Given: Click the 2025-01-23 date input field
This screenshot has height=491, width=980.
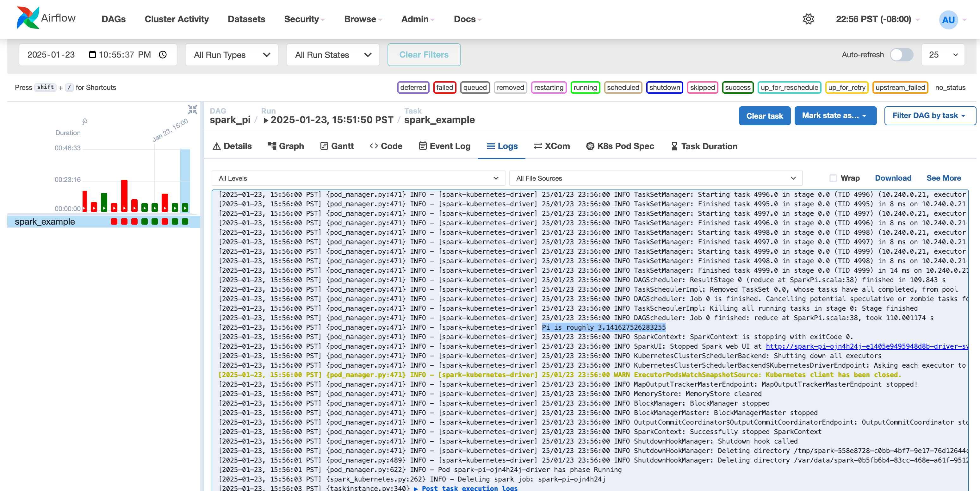Looking at the screenshot, I should tap(98, 54).
